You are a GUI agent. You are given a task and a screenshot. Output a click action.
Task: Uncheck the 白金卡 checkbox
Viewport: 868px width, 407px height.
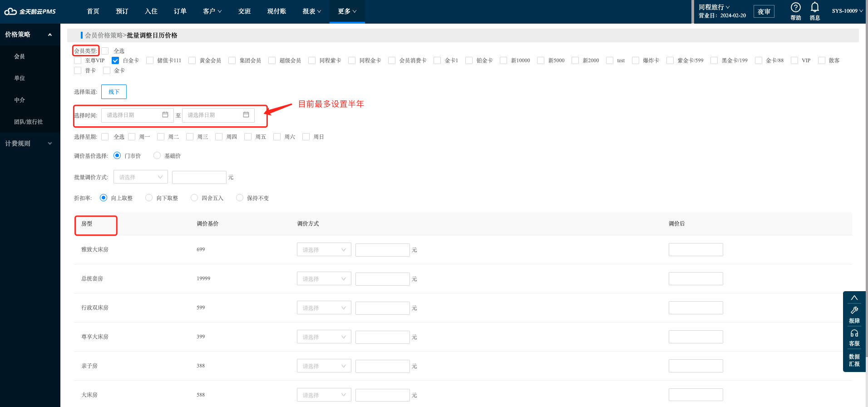pos(115,60)
